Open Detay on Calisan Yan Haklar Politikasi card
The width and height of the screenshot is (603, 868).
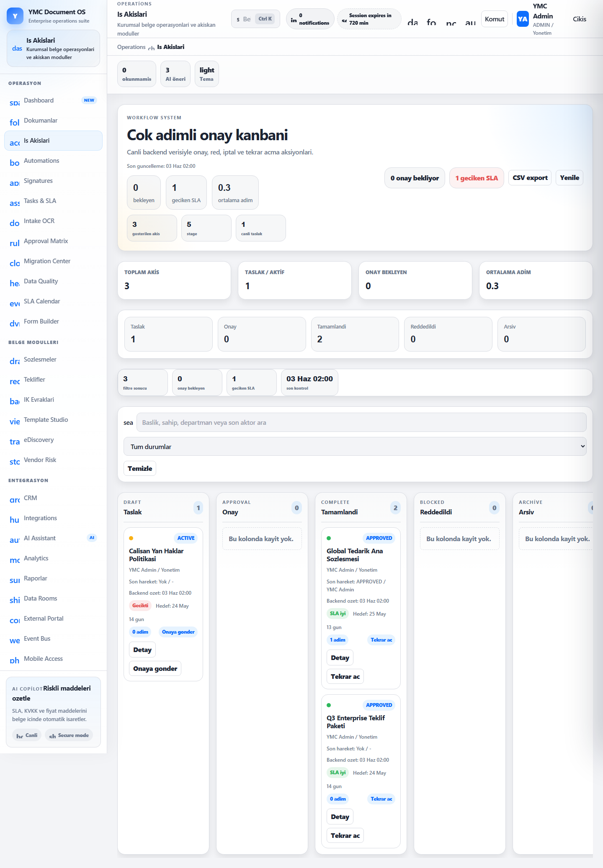142,650
